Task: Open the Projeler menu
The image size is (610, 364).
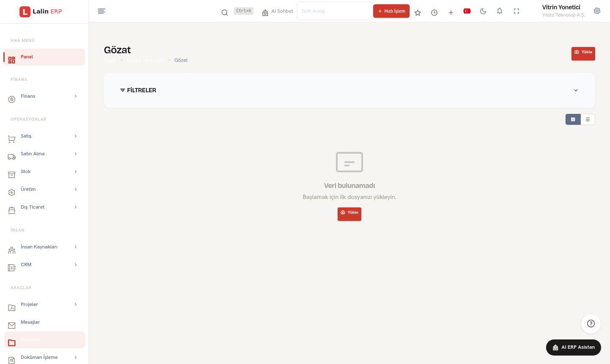Action: [44, 305]
